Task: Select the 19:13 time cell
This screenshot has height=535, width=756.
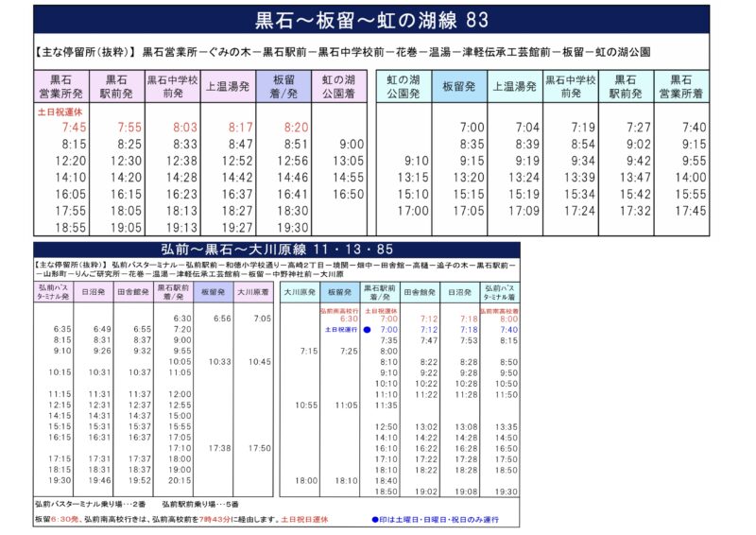Action: (181, 228)
